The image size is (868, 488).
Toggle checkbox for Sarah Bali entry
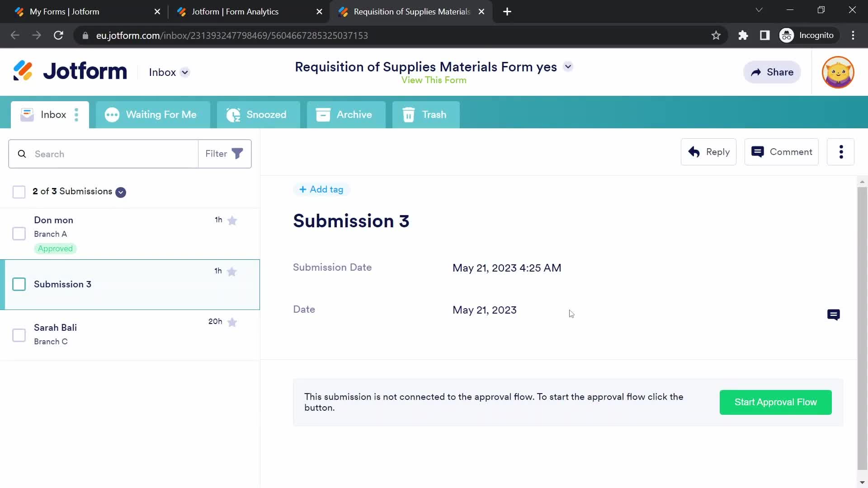tap(19, 335)
